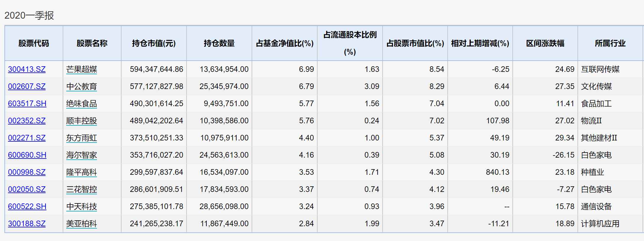Open the 002050.SZ link

click(x=27, y=189)
